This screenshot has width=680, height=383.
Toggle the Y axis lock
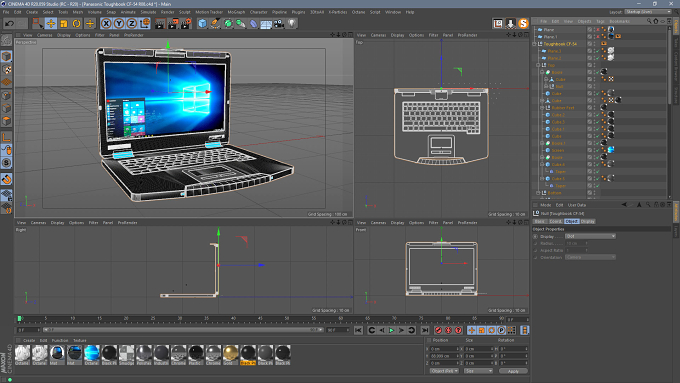119,23
